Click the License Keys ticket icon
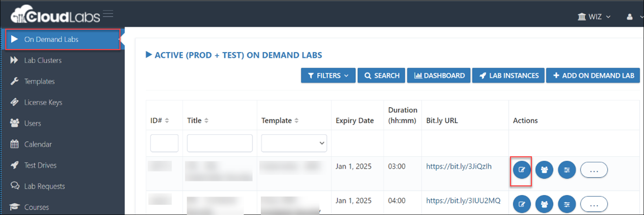 coord(14,102)
